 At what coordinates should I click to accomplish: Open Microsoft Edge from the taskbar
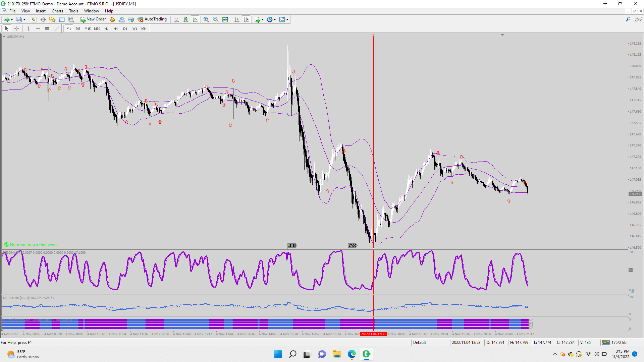pyautogui.click(x=352, y=354)
